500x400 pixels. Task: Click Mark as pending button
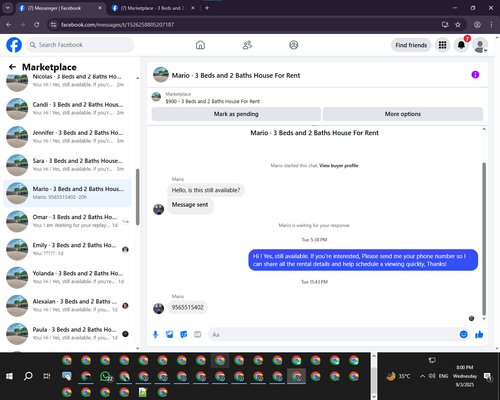[236, 114]
